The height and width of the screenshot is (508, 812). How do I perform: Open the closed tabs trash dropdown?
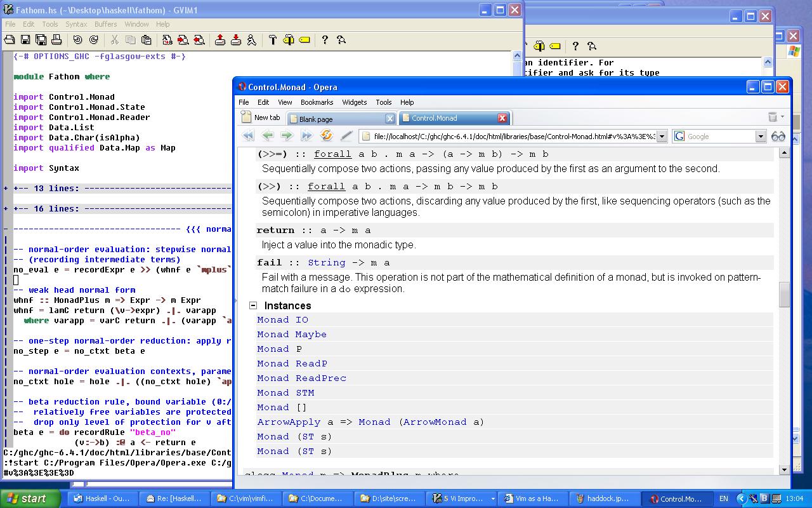(x=776, y=117)
